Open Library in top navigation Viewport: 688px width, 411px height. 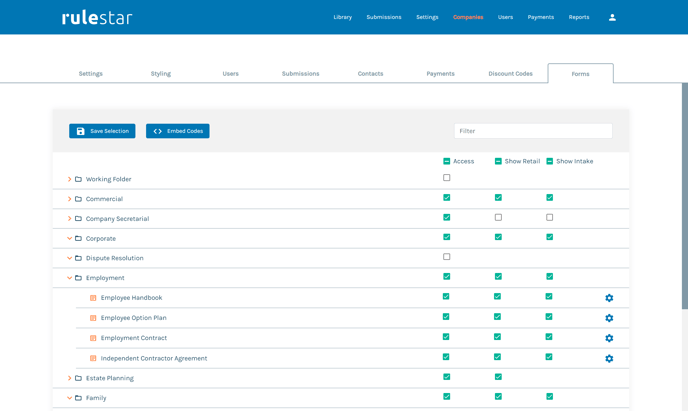point(343,18)
